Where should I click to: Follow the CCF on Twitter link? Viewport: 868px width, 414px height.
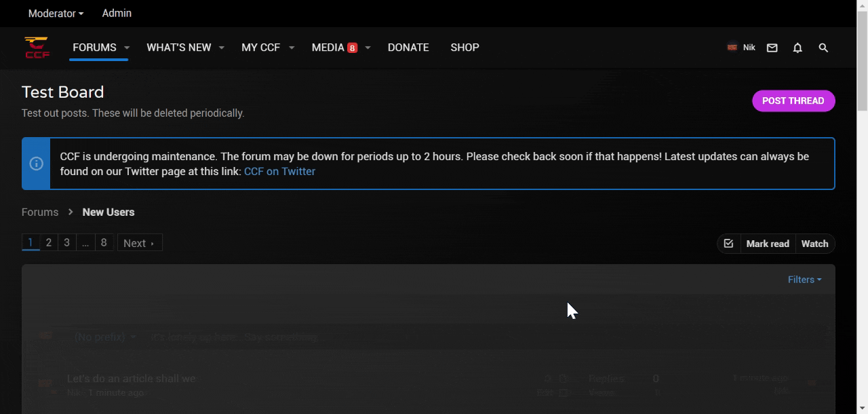coord(279,171)
